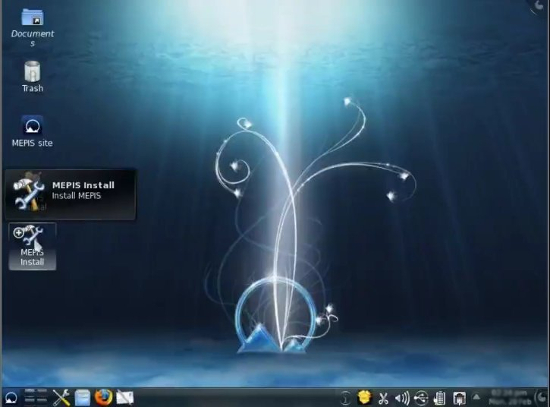
Task: Open the settings tools icon in panel
Action: (61, 398)
